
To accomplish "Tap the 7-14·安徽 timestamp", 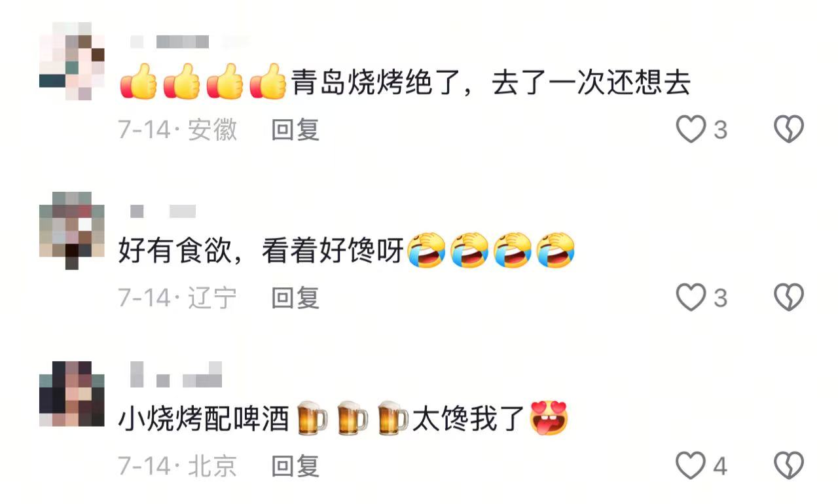I will point(177,130).
